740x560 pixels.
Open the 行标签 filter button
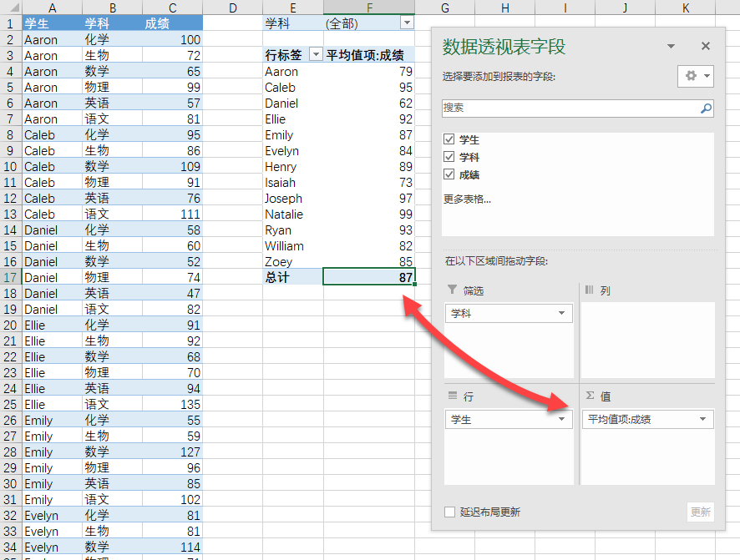click(x=316, y=55)
